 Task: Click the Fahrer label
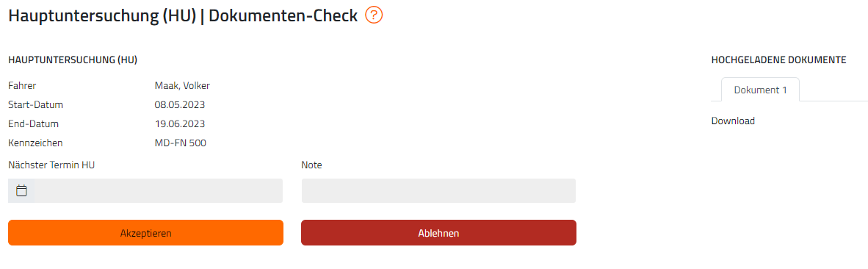coord(22,85)
